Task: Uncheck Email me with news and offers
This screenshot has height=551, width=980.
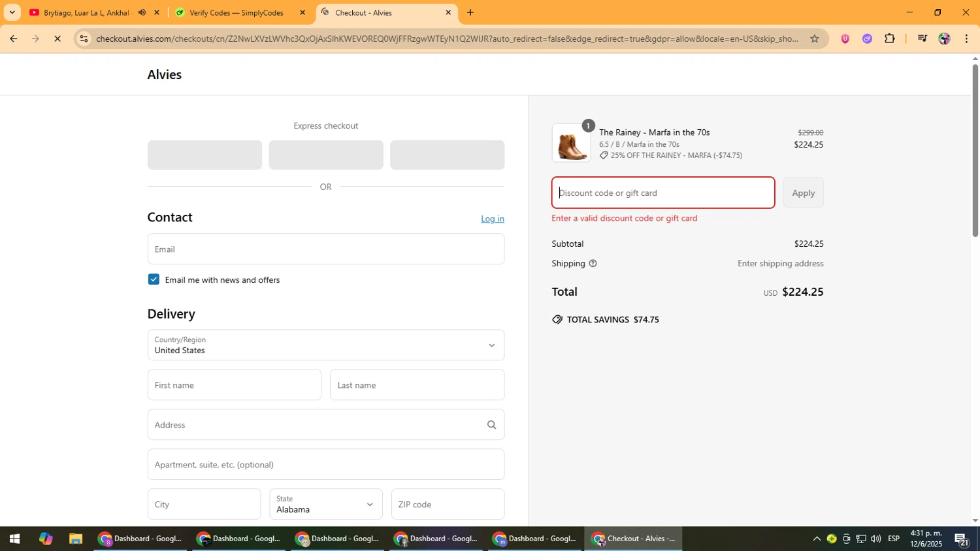Action: click(x=154, y=279)
